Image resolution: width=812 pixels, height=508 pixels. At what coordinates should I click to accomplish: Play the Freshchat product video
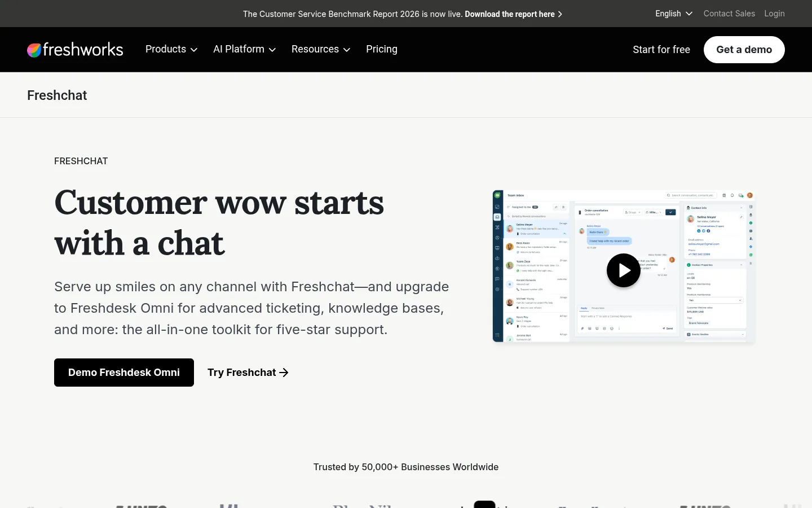pyautogui.click(x=624, y=271)
